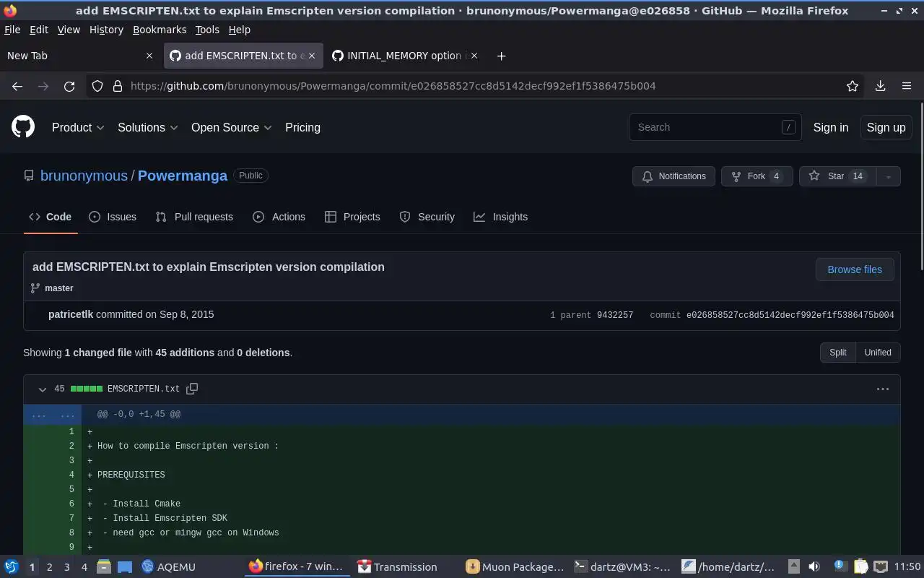Expand hidden diff lines at hunk header

coord(53,415)
